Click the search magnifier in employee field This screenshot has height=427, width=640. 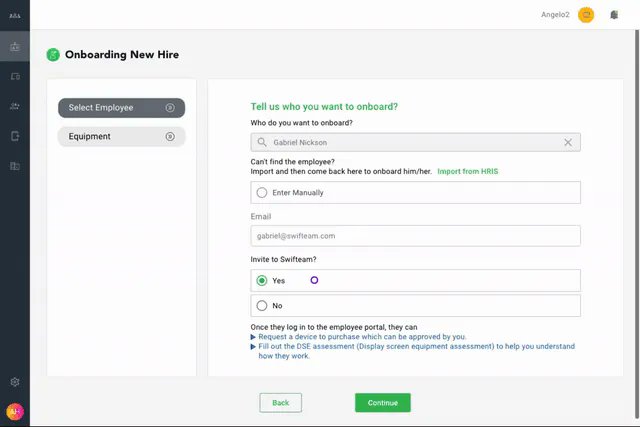(262, 142)
